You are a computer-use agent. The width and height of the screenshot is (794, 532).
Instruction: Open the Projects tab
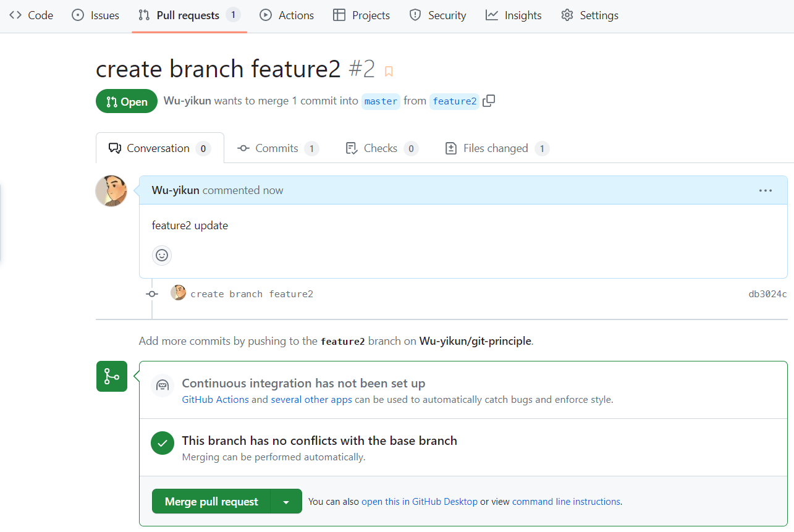point(361,15)
